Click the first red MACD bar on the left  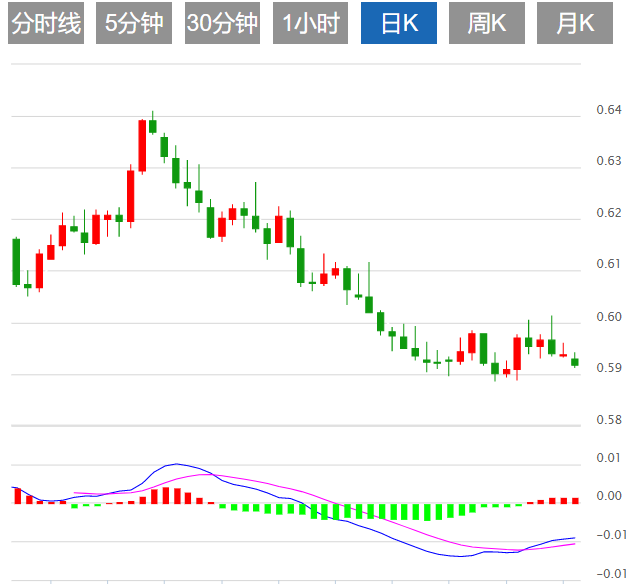coord(18,496)
